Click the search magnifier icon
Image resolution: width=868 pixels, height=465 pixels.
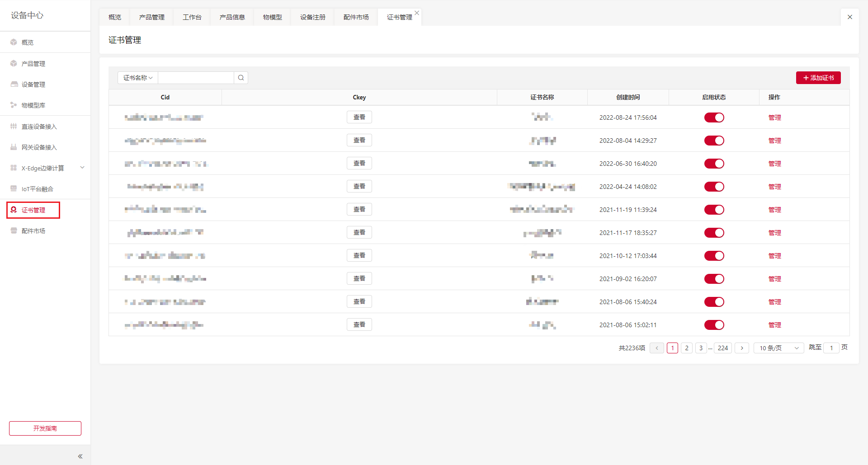pos(241,78)
